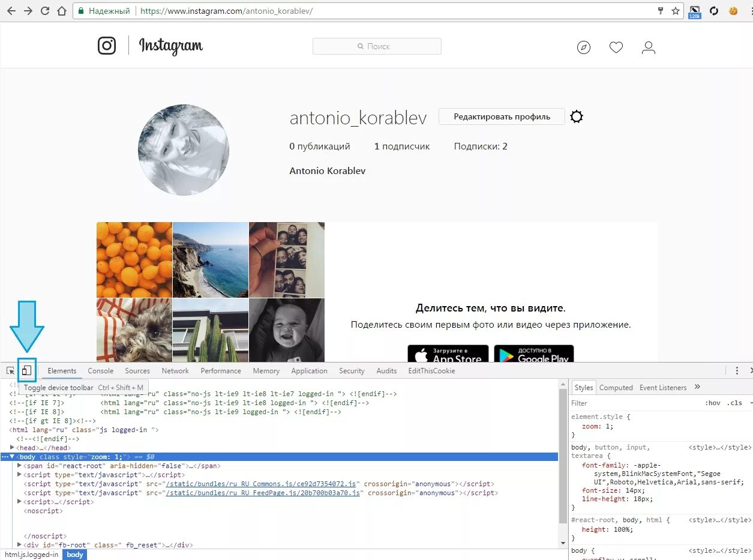Select the body breadcrumb
This screenshot has width=753, height=560.
tap(75, 555)
